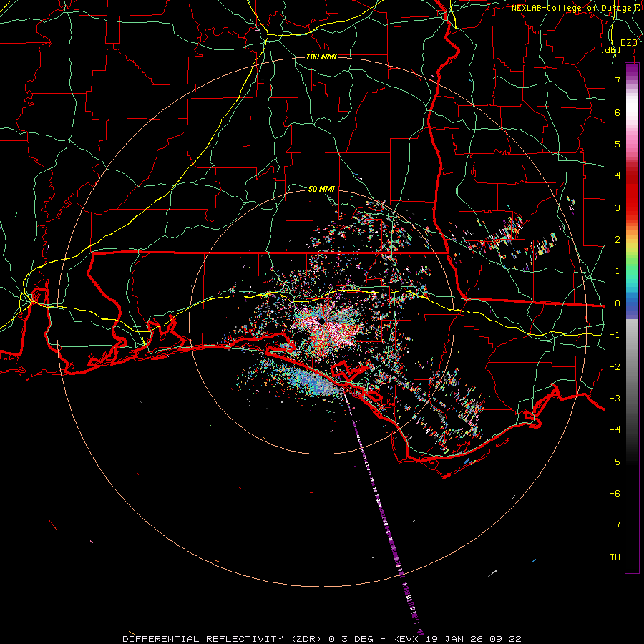Screen dimensions: 644x644
Task: Click the (ZDR) abbreviation in the caption
Action: pyautogui.click(x=307, y=639)
